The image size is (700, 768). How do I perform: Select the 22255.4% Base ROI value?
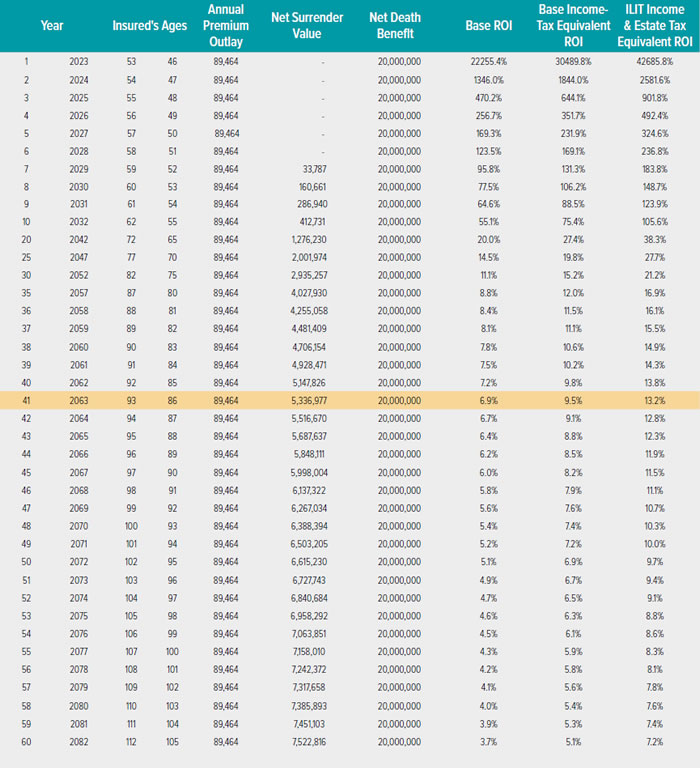point(485,62)
